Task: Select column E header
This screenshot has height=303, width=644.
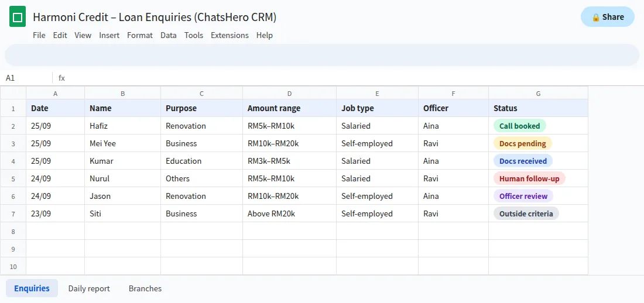Action: tap(378, 94)
